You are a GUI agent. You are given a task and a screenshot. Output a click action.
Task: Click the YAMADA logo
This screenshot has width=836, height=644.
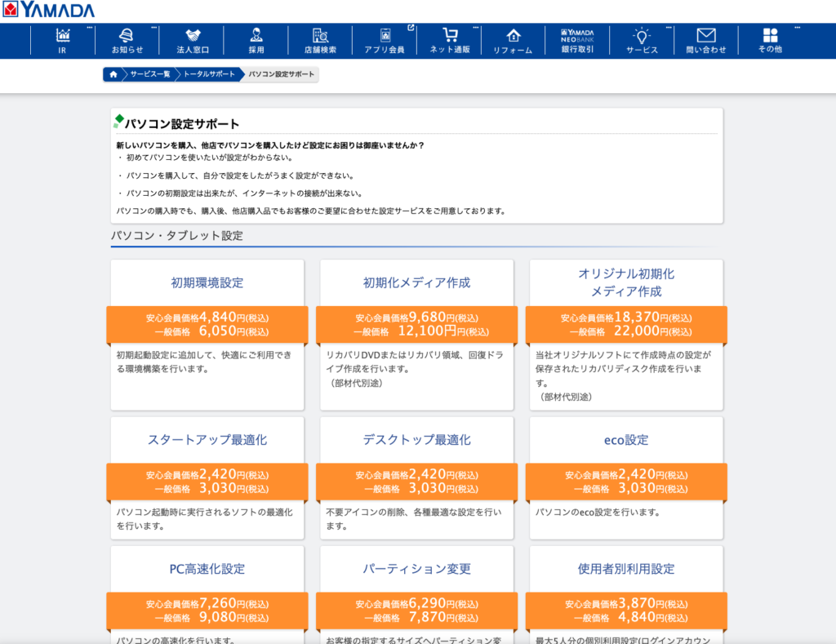point(48,11)
